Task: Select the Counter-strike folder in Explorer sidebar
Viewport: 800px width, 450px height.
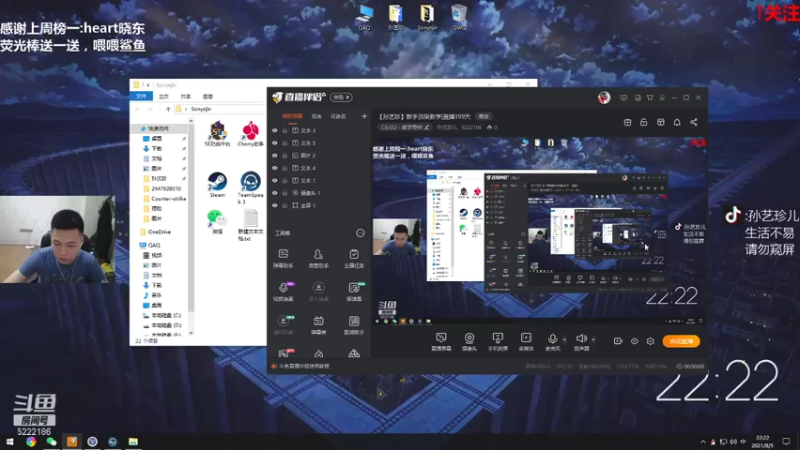Action: tap(165, 198)
